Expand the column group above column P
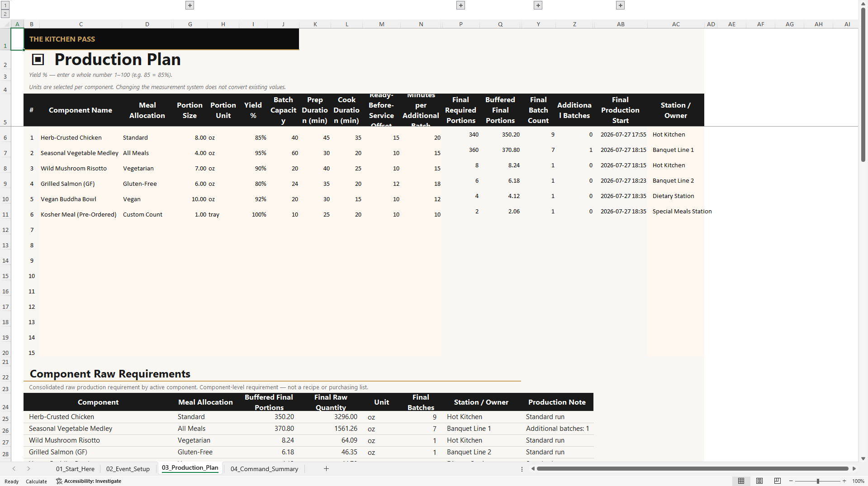Viewport: 868px width, 486px height. tap(460, 5)
